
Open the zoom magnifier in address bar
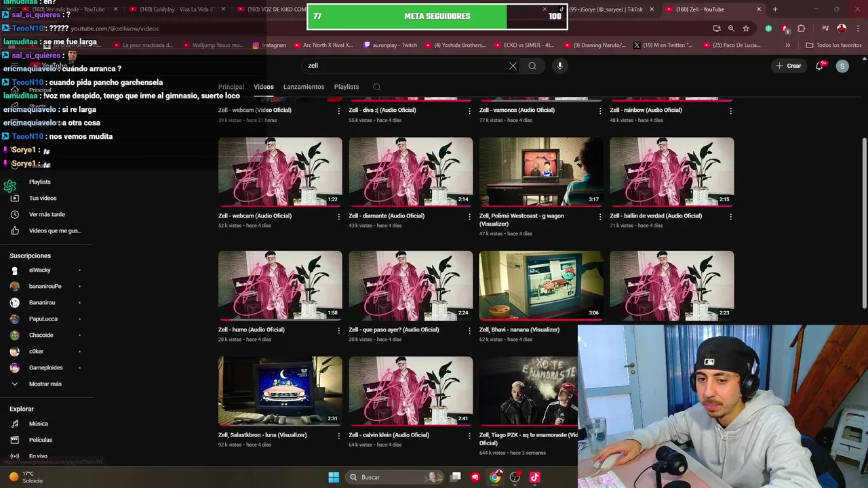click(731, 28)
